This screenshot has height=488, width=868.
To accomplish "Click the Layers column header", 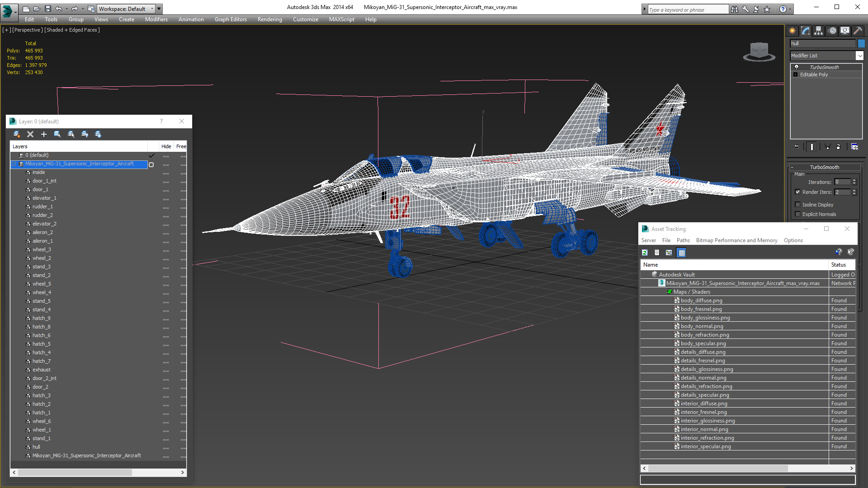I will [x=79, y=146].
